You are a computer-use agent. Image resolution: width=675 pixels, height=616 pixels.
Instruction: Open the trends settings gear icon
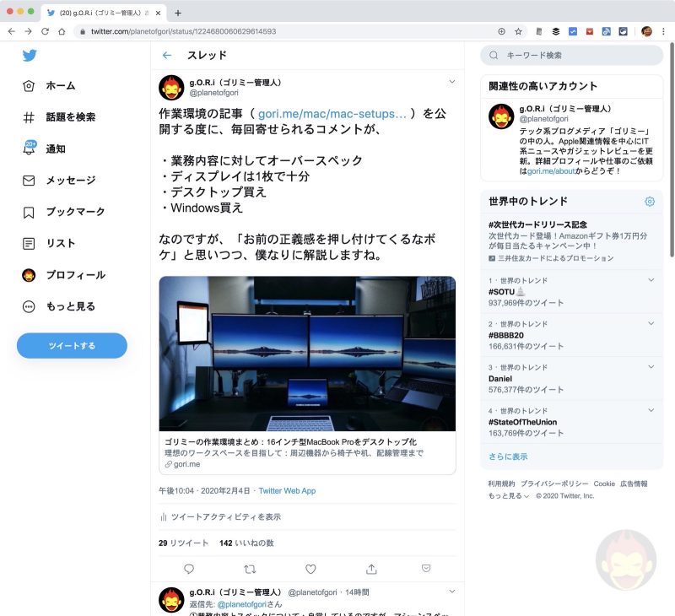coord(649,202)
